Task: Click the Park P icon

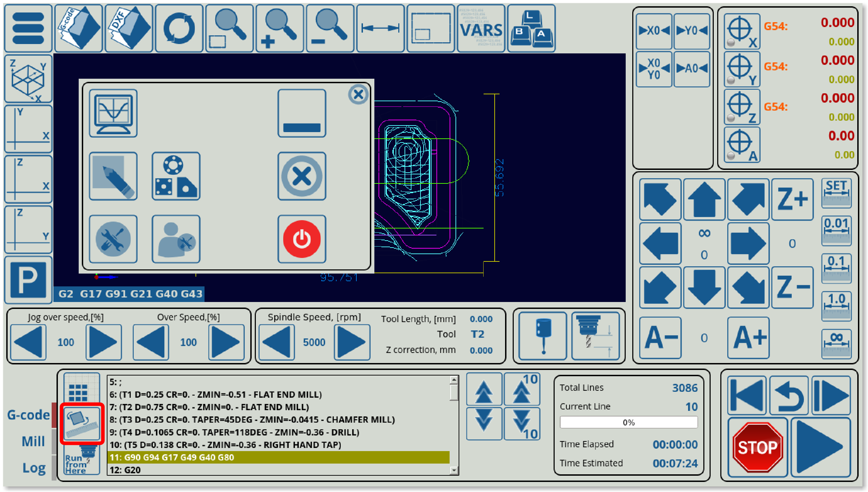Action: [28, 280]
